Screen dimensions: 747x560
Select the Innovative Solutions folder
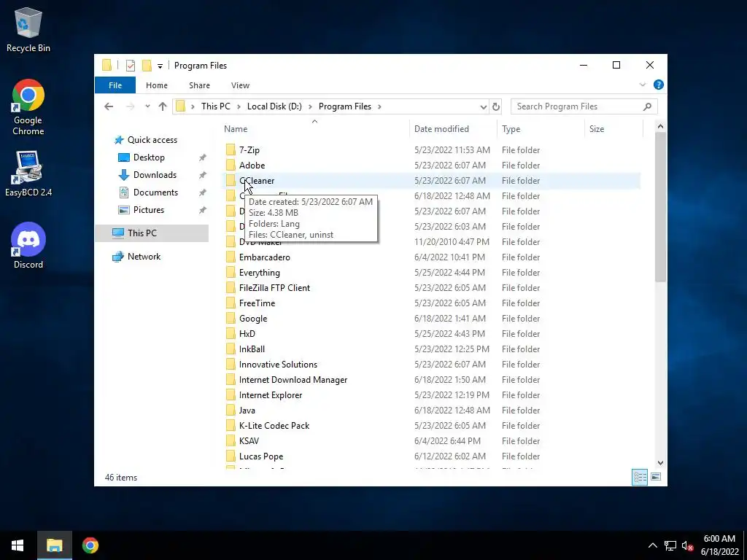click(x=432, y=365)
